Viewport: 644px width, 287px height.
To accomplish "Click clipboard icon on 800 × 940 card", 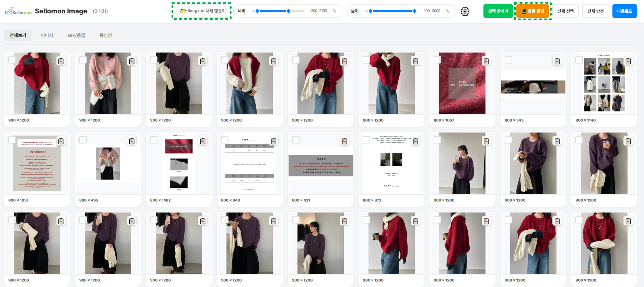I will tap(273, 141).
